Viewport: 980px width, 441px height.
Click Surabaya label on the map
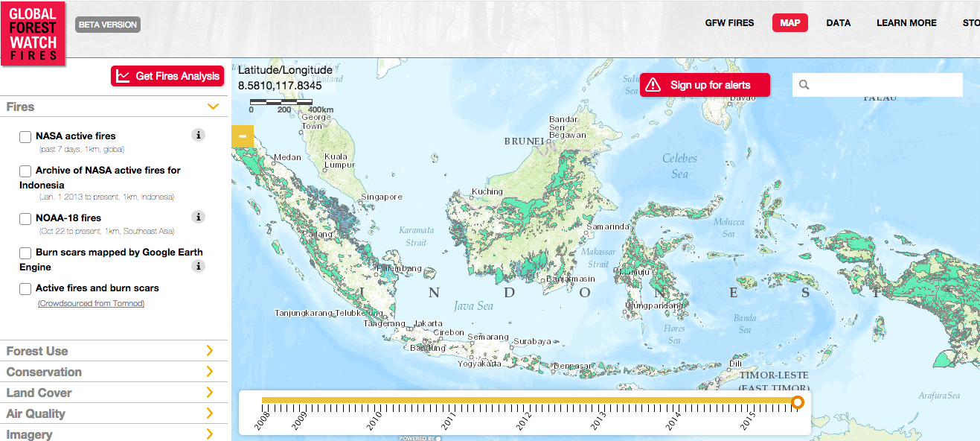point(532,341)
